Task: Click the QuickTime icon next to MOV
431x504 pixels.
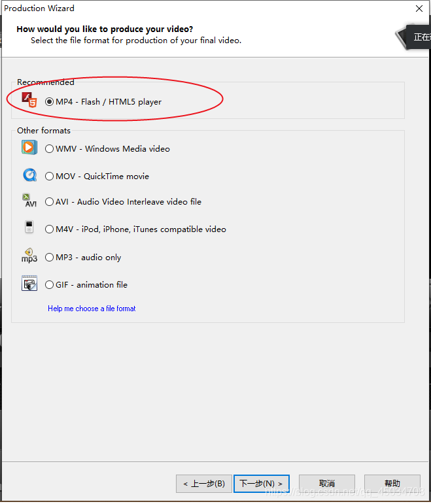Action: [x=29, y=175]
